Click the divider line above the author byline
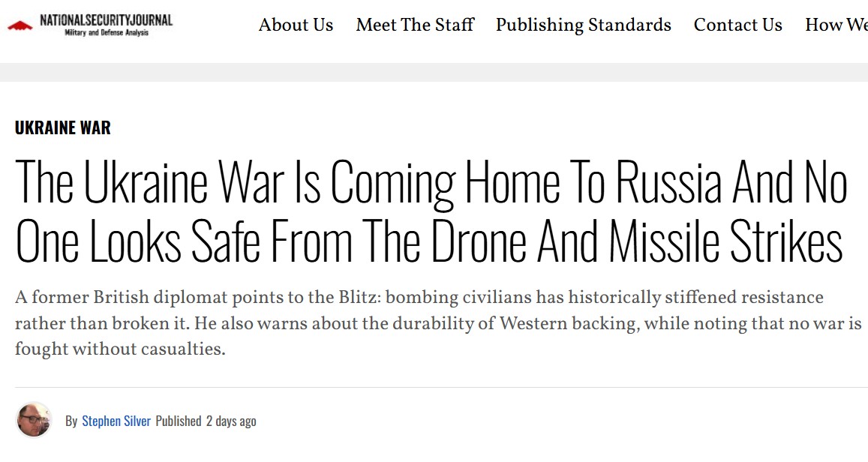Viewport: 868px width, 462px height. [x=441, y=387]
